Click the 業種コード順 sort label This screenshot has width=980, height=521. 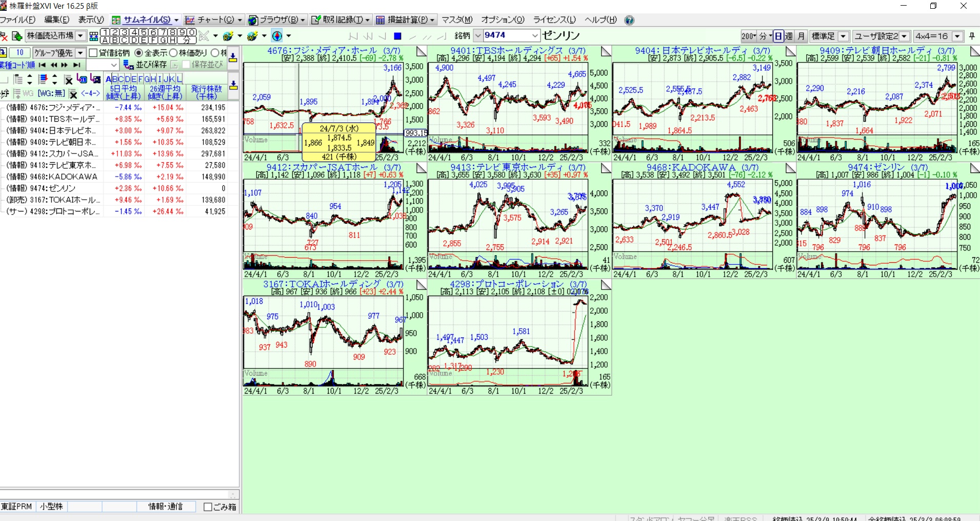[x=17, y=65]
